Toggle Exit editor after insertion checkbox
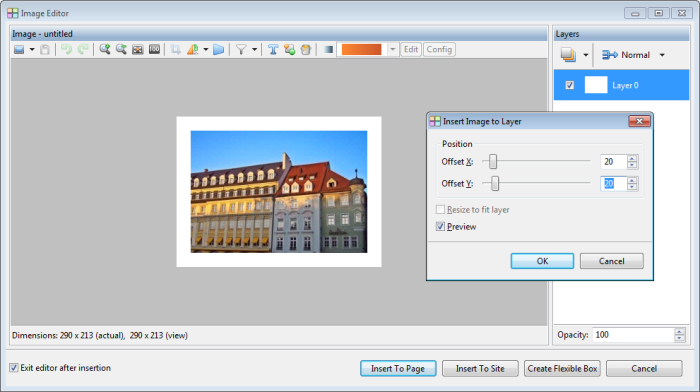Screen dimensions: 700x392 pyautogui.click(x=14, y=368)
